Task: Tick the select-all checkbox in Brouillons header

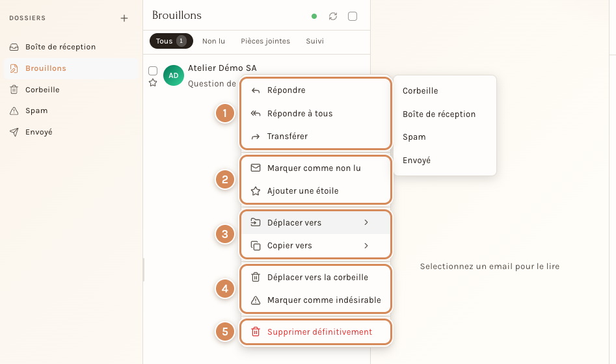Action: point(353,16)
